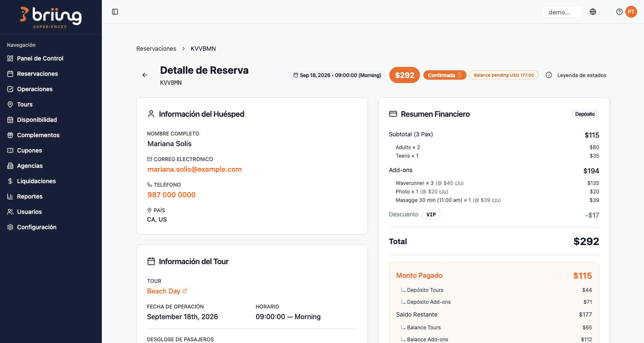Click the Reservaciones breadcrumb link

point(156,49)
